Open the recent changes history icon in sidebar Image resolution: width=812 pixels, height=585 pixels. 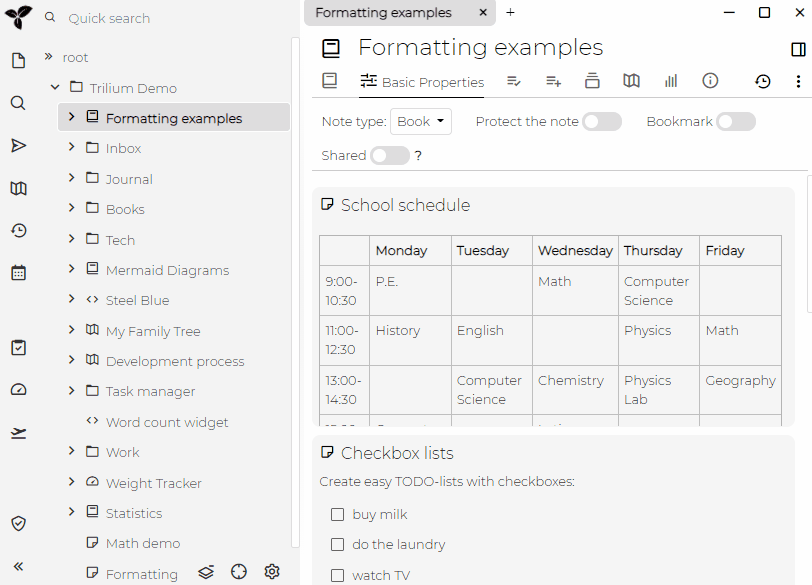(18, 231)
